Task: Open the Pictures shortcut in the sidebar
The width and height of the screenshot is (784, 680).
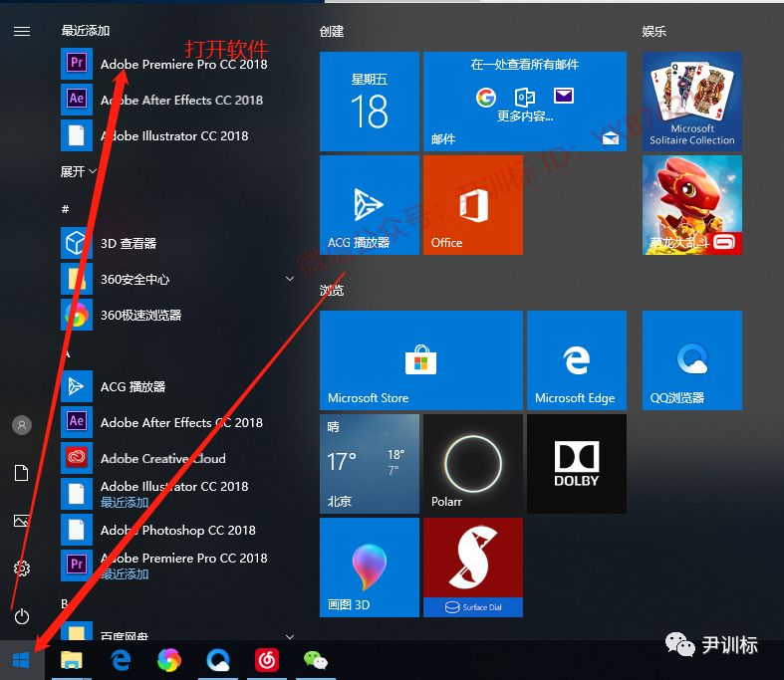Action: point(22,521)
